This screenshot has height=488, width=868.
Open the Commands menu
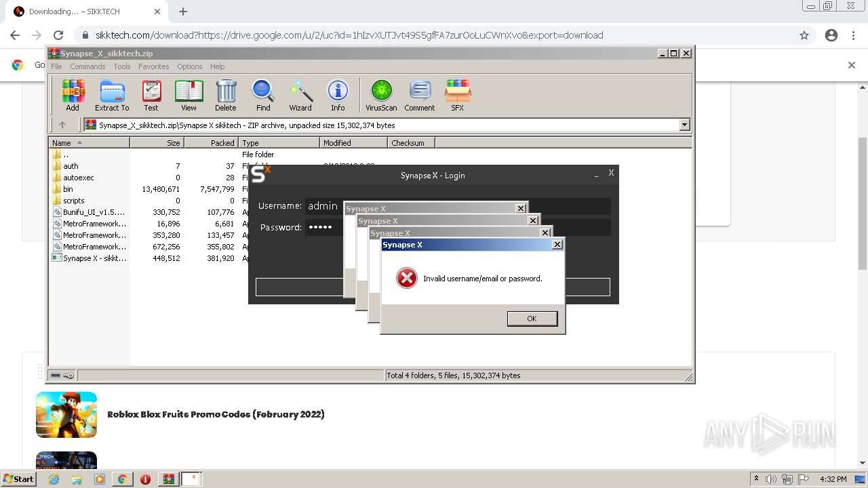[x=87, y=66]
